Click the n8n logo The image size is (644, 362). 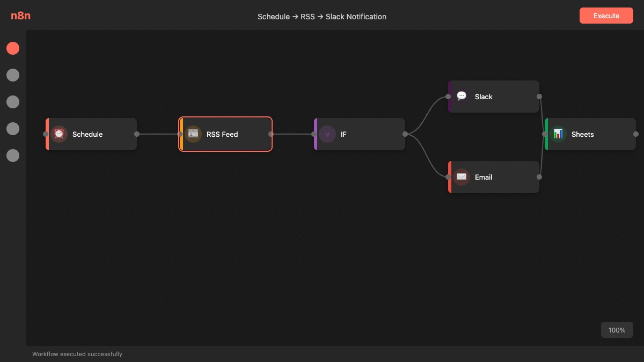click(x=20, y=16)
